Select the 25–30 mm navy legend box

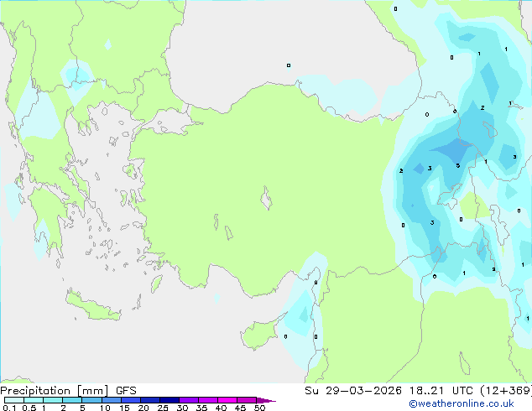[x=170, y=400]
